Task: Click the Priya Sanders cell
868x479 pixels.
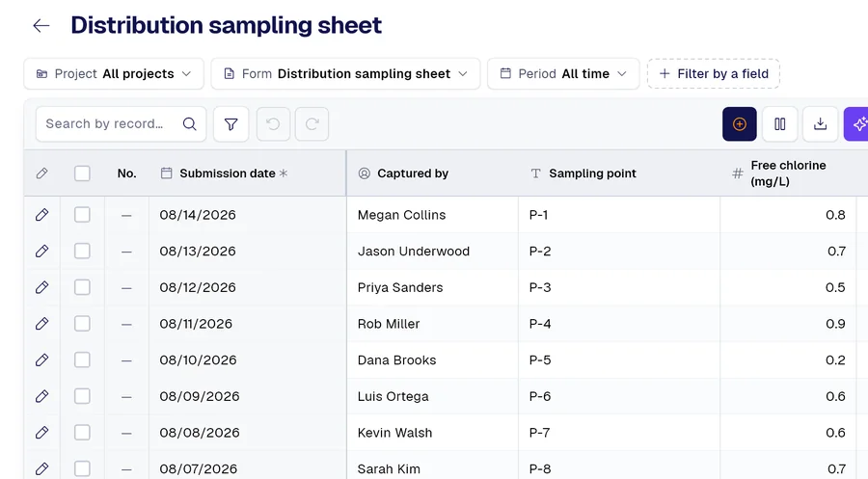Action: click(x=433, y=287)
